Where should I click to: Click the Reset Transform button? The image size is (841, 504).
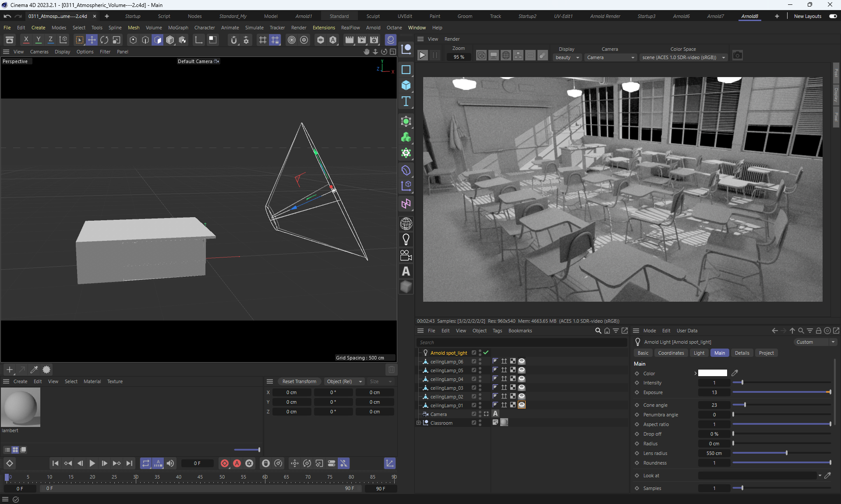click(299, 381)
